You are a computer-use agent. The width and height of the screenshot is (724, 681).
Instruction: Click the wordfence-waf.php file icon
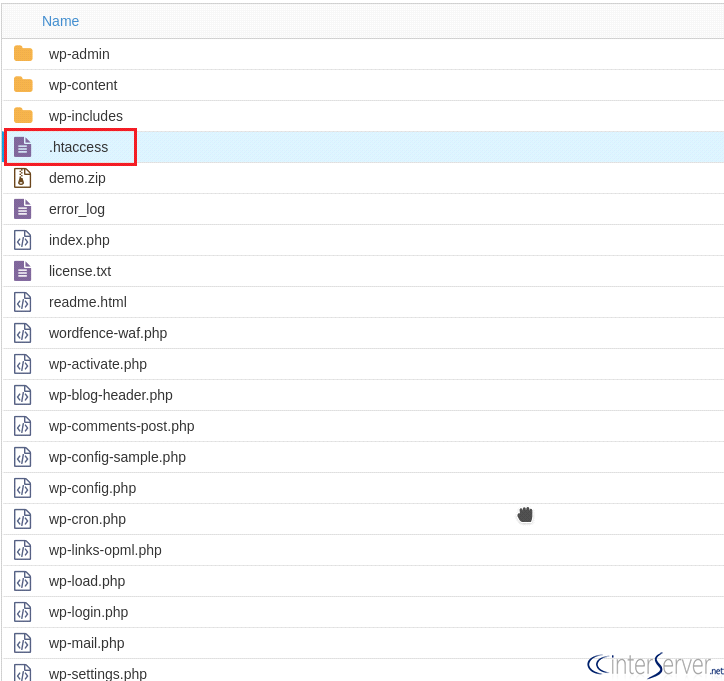click(23, 333)
